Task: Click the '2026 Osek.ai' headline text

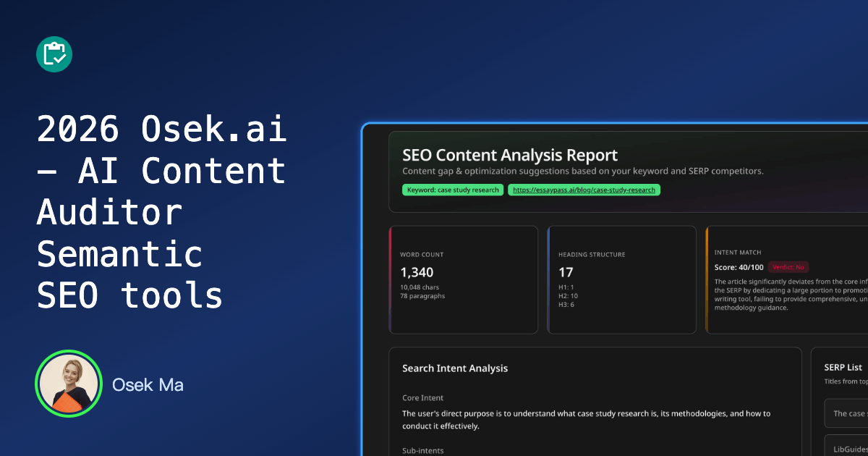Action: pos(162,130)
